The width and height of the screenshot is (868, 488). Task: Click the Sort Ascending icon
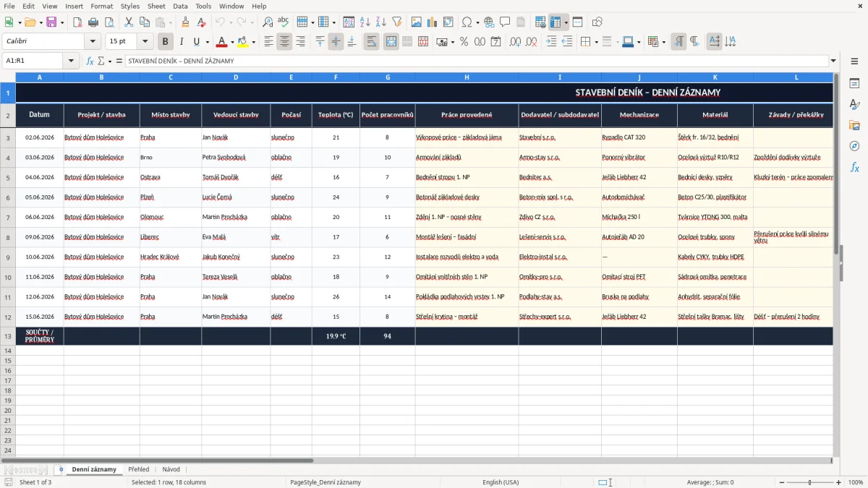[365, 22]
